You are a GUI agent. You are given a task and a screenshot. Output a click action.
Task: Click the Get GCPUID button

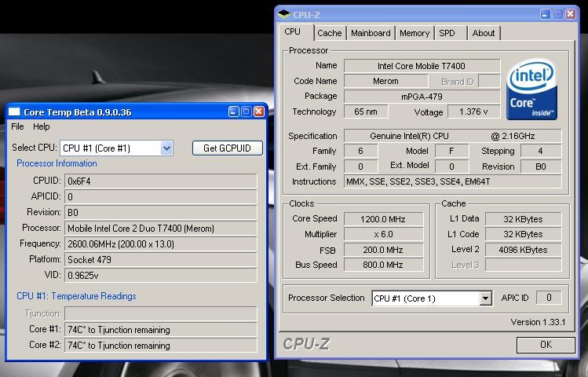(x=227, y=148)
